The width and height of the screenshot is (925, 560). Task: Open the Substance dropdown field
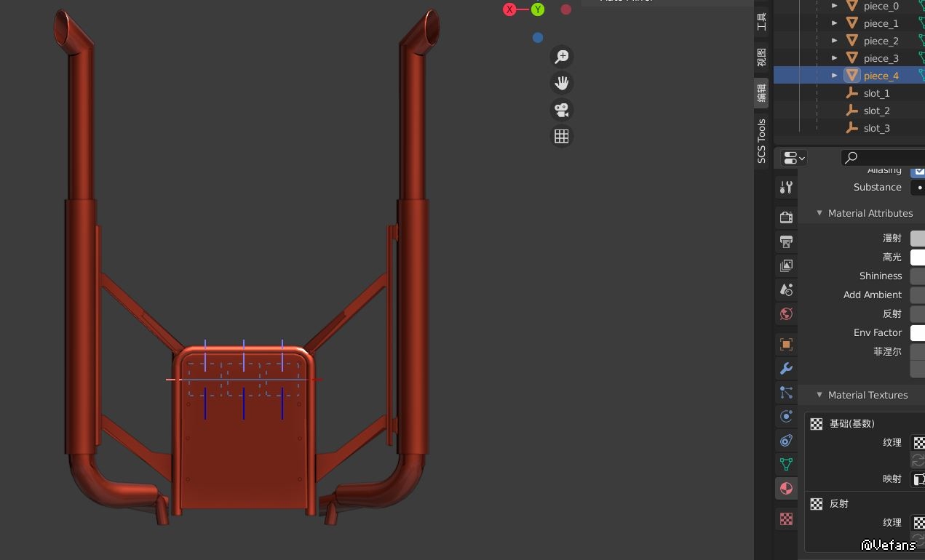point(918,188)
